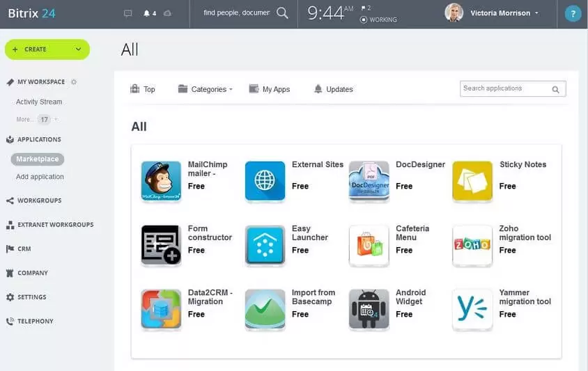588x371 pixels.
Task: Expand the Categories dropdown
Action: pyautogui.click(x=206, y=89)
